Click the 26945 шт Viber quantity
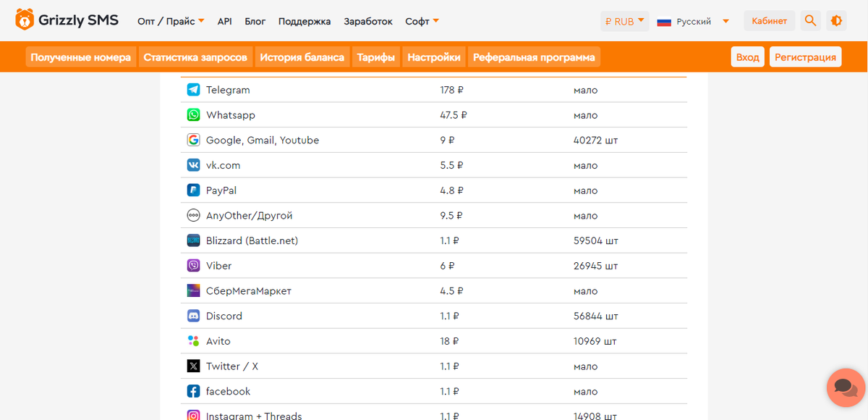 [x=595, y=266]
